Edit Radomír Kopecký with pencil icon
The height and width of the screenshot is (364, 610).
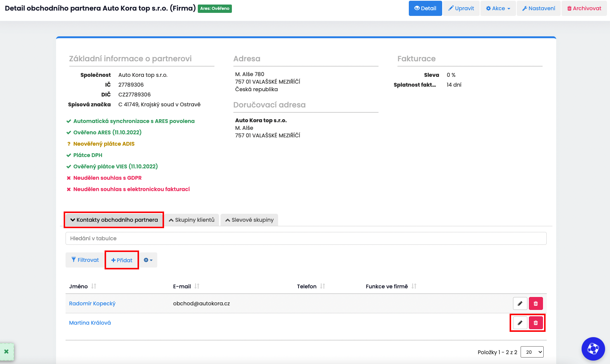[x=520, y=303]
